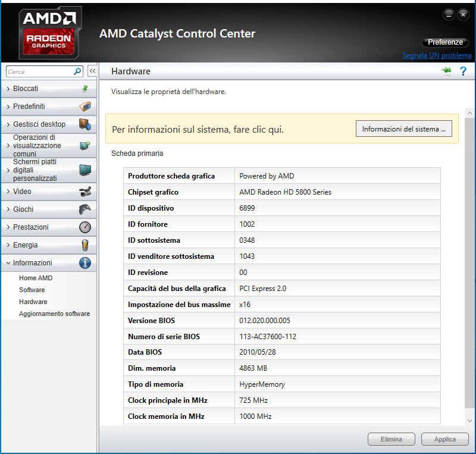
Task: Click the ID fornitore value '1002'
Action: coord(247,224)
